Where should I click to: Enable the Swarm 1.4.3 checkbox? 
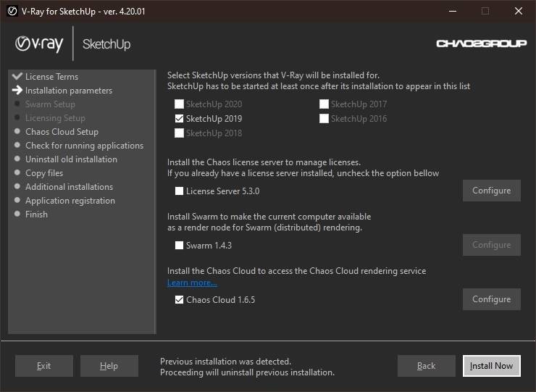[x=179, y=245]
